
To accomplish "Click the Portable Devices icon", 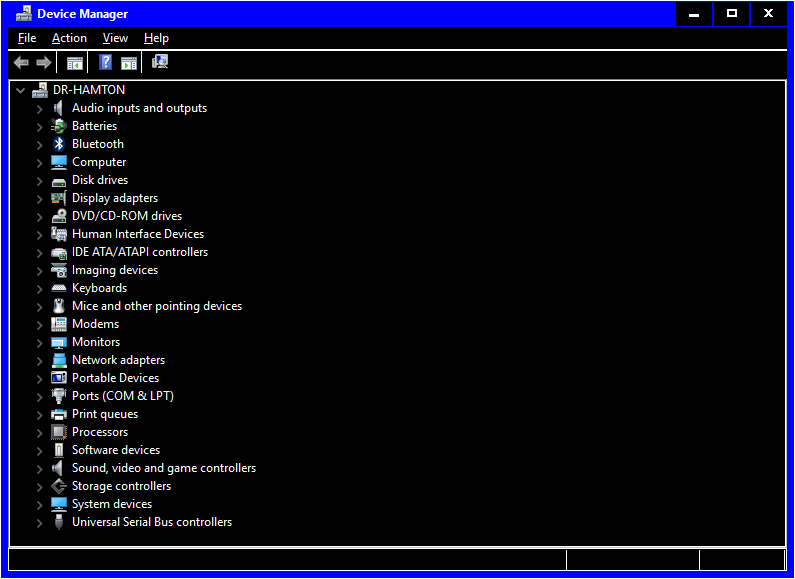I will click(x=59, y=378).
